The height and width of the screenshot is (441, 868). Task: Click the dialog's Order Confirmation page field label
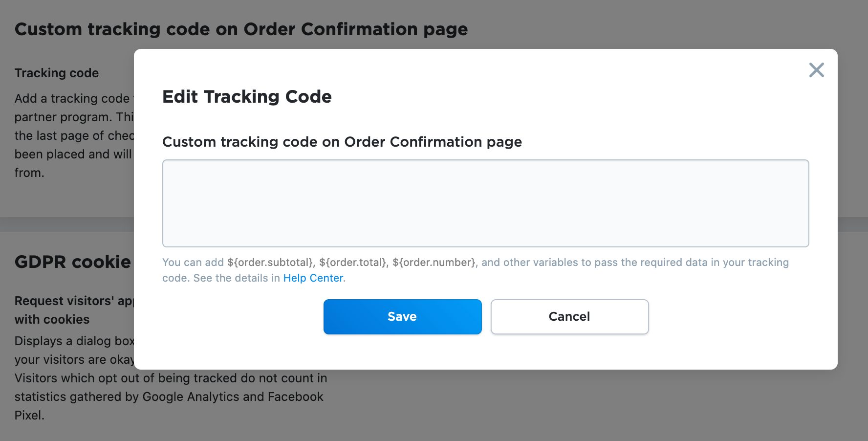pyautogui.click(x=342, y=142)
